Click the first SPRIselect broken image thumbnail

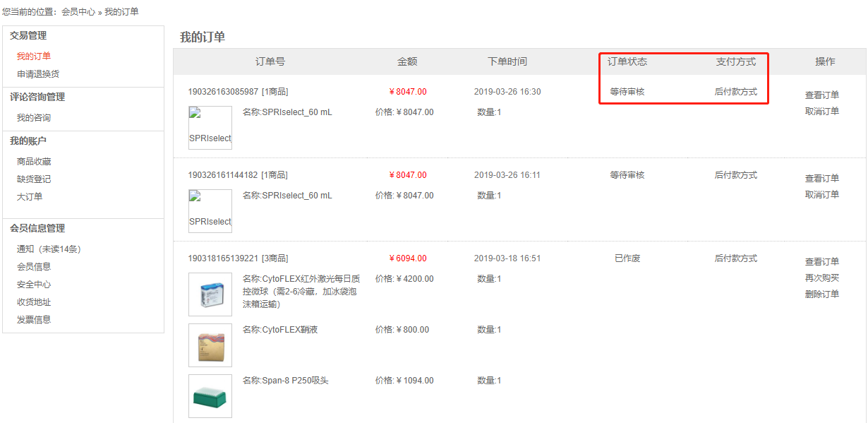click(210, 128)
